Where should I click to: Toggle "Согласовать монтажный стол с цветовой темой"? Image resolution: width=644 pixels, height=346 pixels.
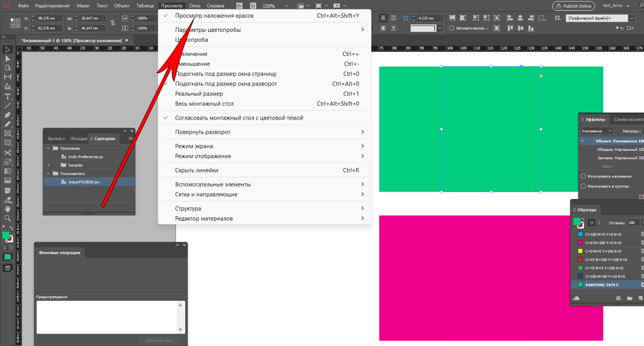264,118
